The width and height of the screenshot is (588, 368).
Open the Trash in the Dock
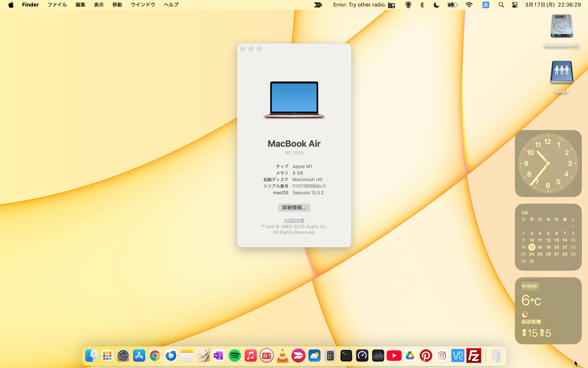(497, 356)
